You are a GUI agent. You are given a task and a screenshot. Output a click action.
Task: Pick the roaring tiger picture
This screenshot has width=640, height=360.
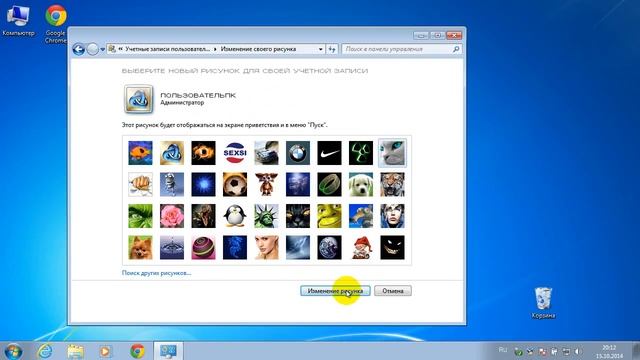(392, 184)
